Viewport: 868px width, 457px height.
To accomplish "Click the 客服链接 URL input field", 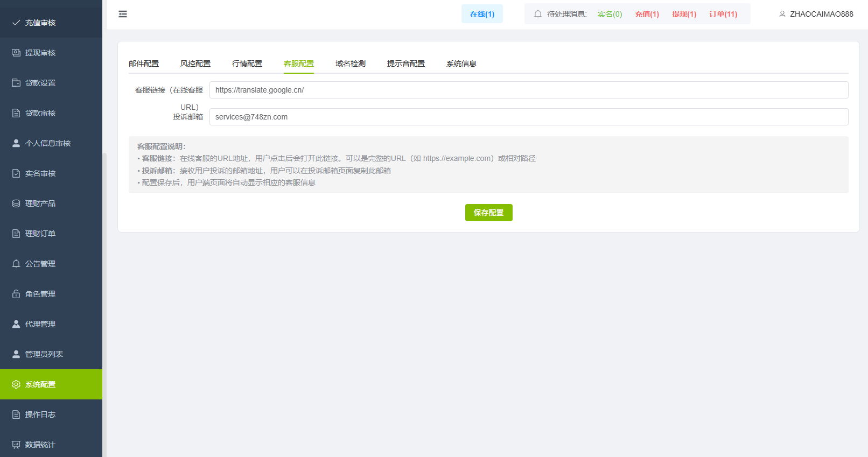I will (528, 90).
